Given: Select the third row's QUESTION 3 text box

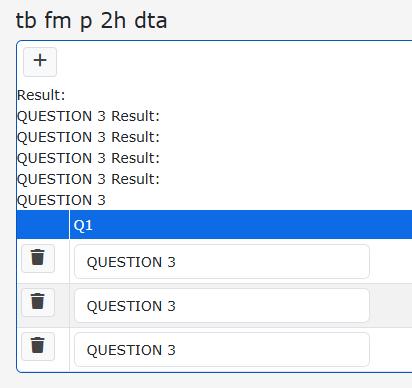Looking at the screenshot, I should coord(222,350).
